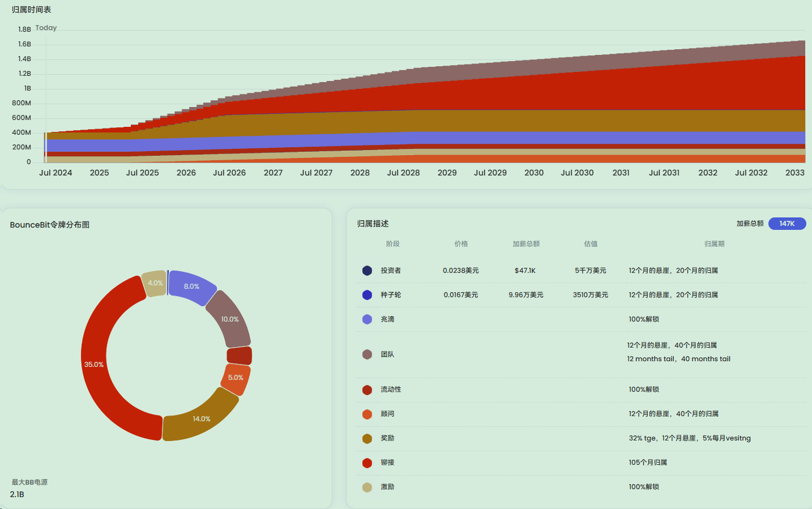The width and height of the screenshot is (812, 509).
Task: Click the 加薪总额 column header
Action: pyautogui.click(x=526, y=244)
